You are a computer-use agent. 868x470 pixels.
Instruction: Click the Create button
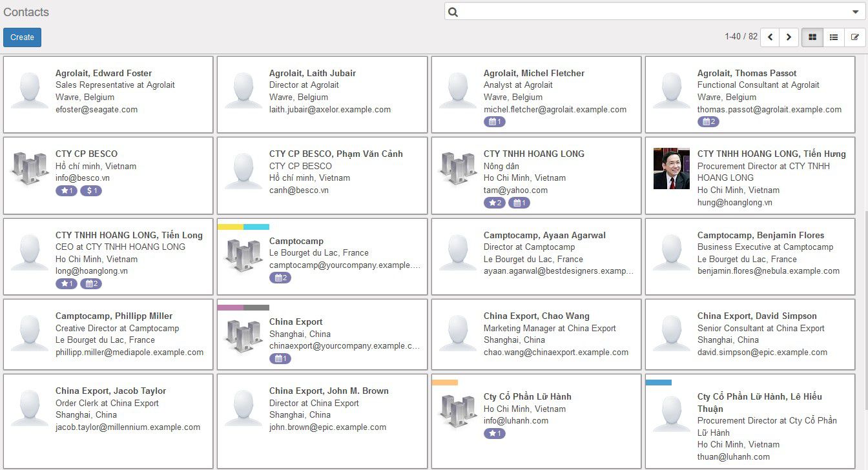click(x=22, y=37)
